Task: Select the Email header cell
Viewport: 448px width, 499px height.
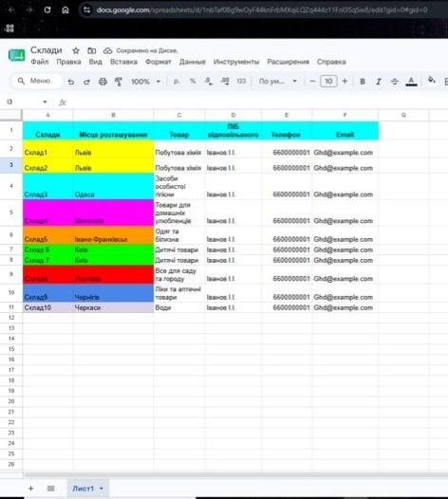Action: (x=345, y=130)
